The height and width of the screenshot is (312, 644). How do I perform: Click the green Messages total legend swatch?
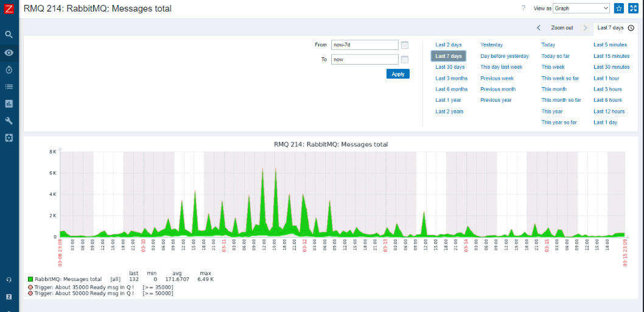point(30,279)
